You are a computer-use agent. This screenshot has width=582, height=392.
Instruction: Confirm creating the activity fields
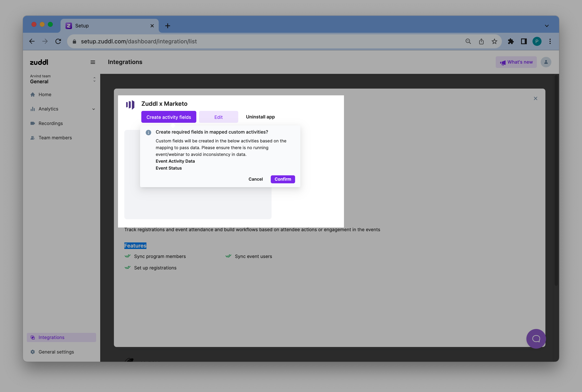click(282, 179)
